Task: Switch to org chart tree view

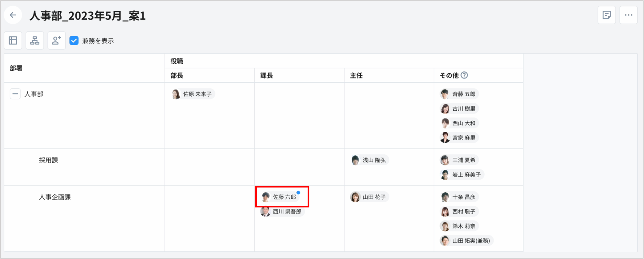Action: pyautogui.click(x=35, y=40)
